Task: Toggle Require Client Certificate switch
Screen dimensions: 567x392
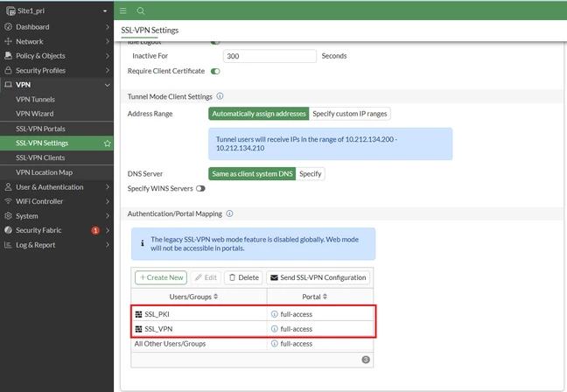Action: click(215, 71)
